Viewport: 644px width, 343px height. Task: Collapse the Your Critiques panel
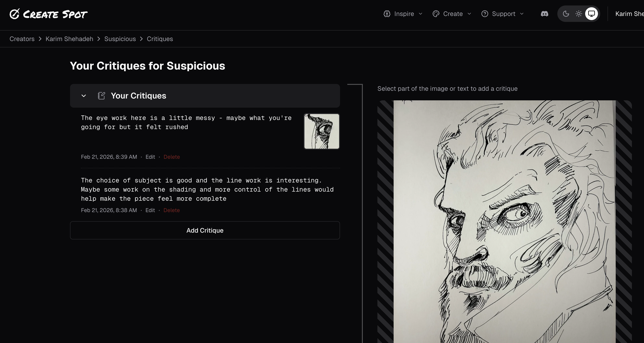[x=84, y=96]
